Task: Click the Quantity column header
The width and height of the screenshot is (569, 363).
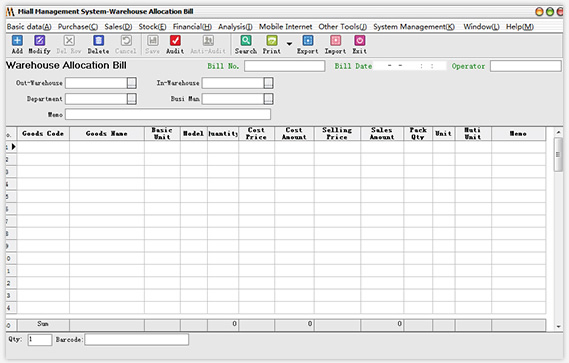Action: click(x=223, y=134)
